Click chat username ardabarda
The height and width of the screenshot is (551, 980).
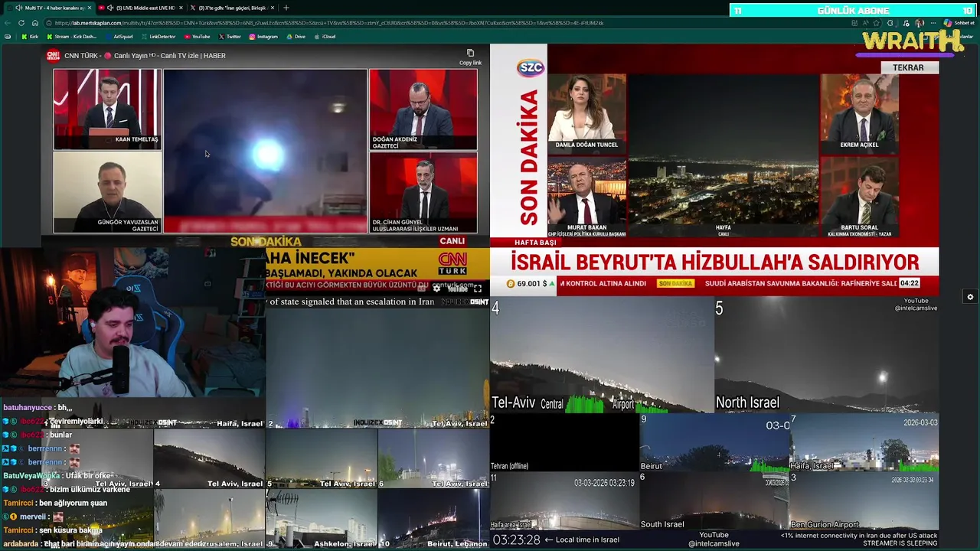point(22,544)
